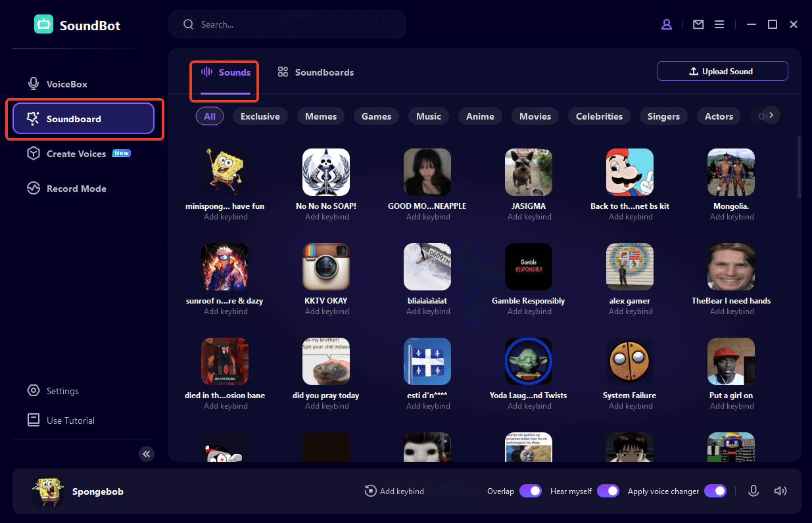
Task: Select the Memes category filter
Action: point(321,116)
